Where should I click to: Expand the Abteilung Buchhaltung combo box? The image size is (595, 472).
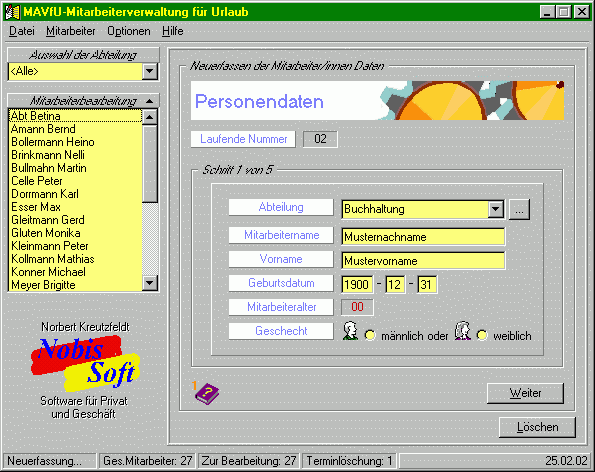click(x=496, y=209)
